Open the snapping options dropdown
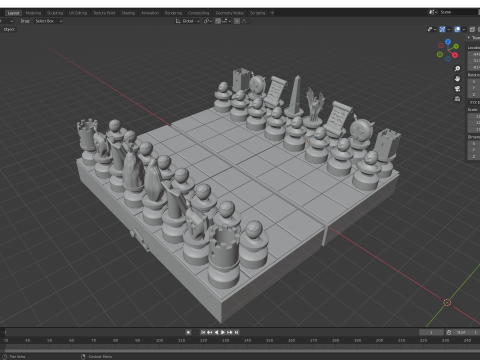480x360 pixels. click(226, 21)
